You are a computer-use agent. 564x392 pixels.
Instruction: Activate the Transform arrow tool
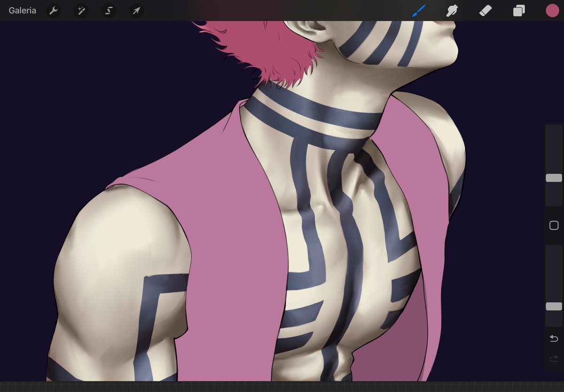[x=136, y=10]
